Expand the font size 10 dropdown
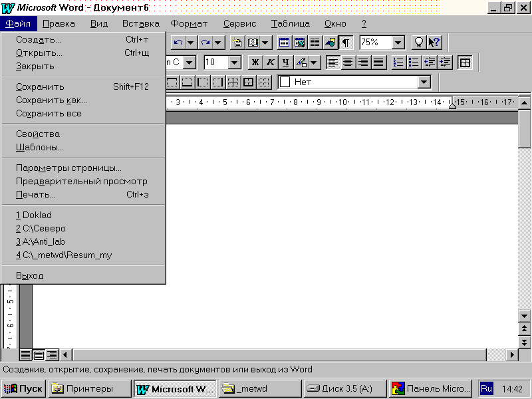The width and height of the screenshot is (532, 399). tap(234, 63)
